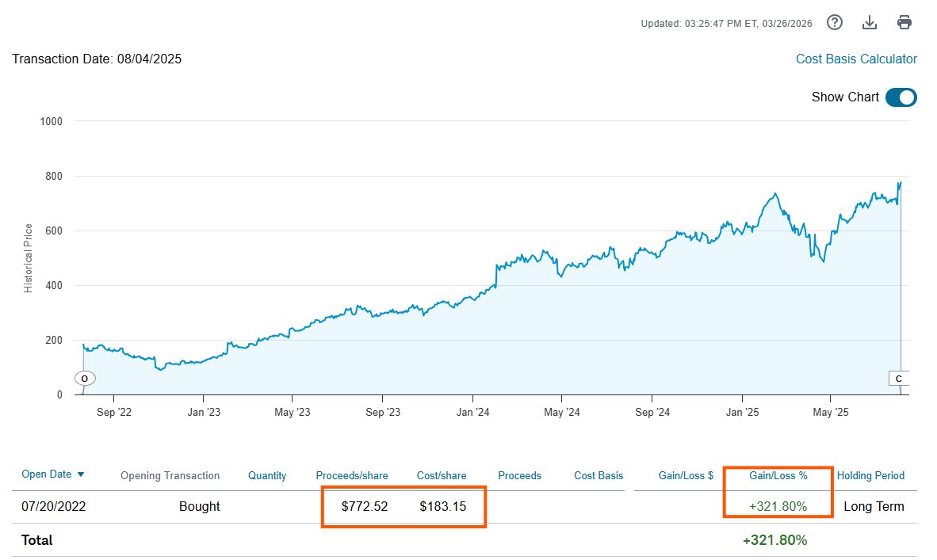Click the Sep '24 x-axis label

[x=652, y=412]
